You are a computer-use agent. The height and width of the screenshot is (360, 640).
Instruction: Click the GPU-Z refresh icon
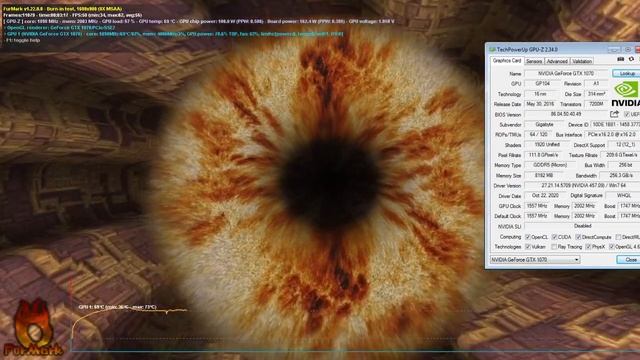tap(631, 60)
